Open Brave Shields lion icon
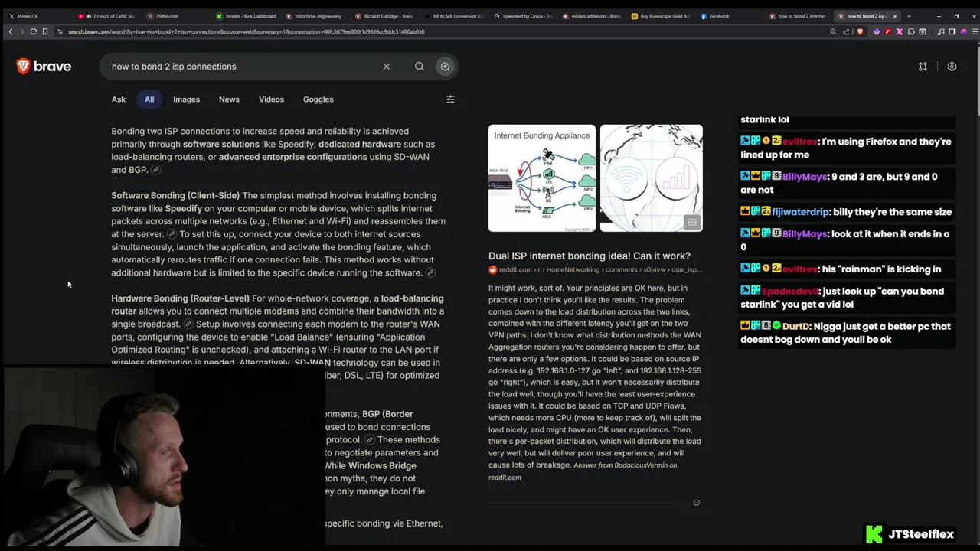The width and height of the screenshot is (980, 551). [x=860, y=31]
